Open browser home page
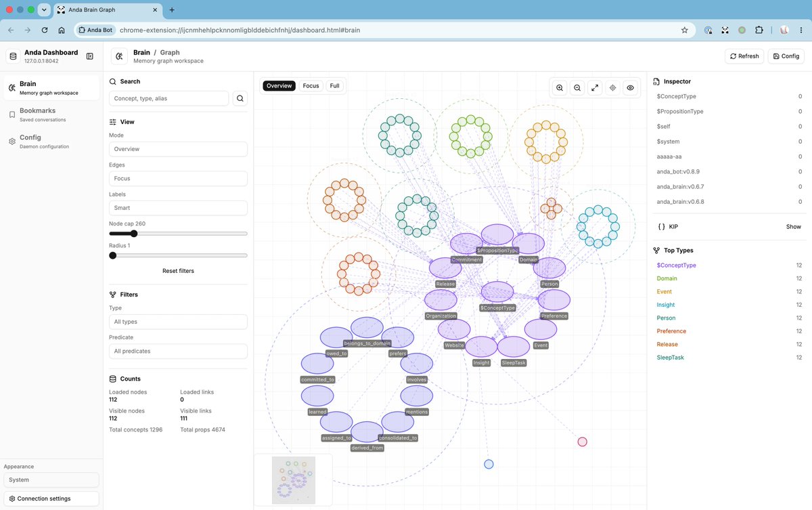 click(62, 30)
